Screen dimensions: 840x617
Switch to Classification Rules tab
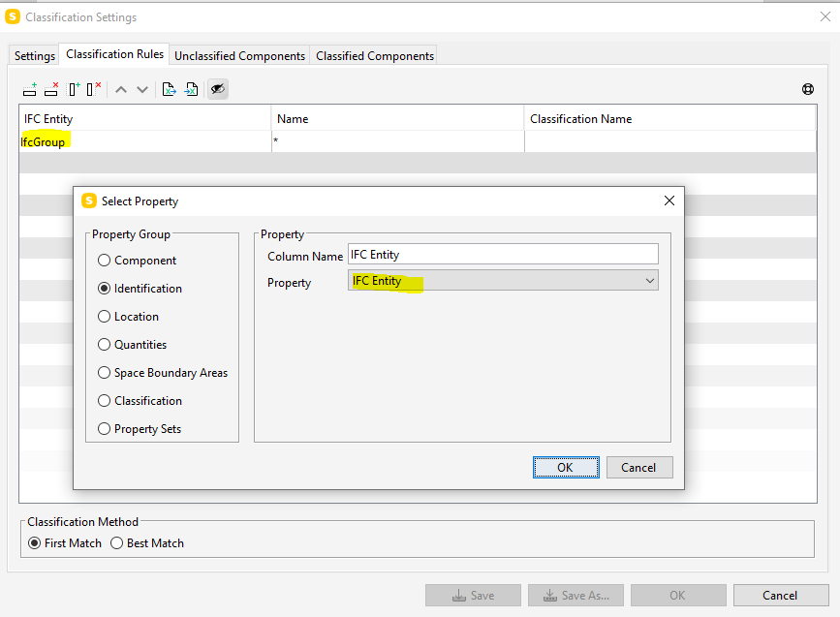[114, 54]
